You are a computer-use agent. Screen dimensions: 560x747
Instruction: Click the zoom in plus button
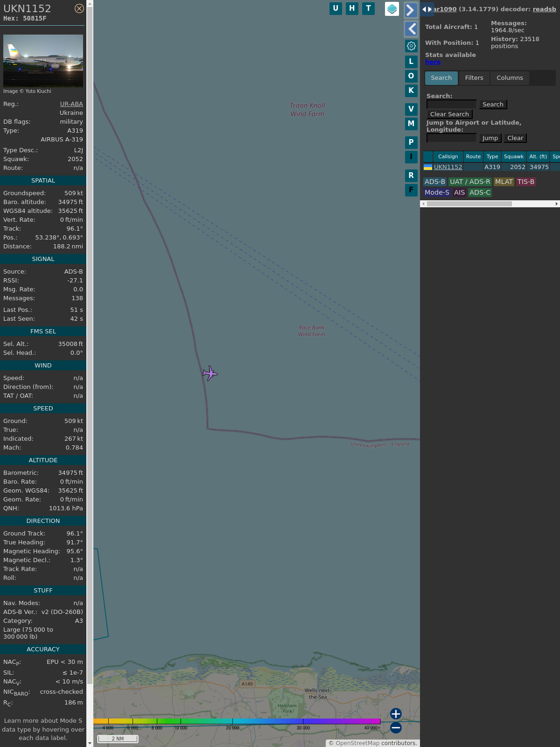(396, 714)
